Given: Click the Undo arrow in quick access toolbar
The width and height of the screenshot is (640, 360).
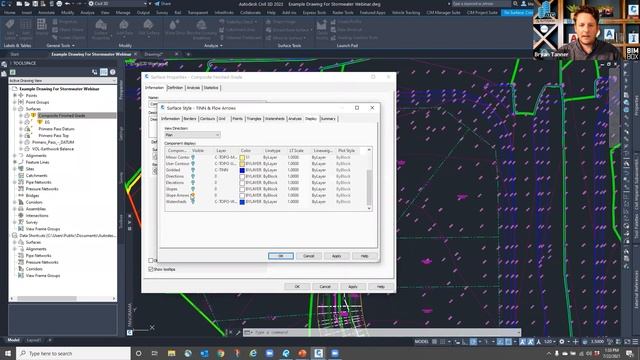Looking at the screenshot, I should (68, 4).
